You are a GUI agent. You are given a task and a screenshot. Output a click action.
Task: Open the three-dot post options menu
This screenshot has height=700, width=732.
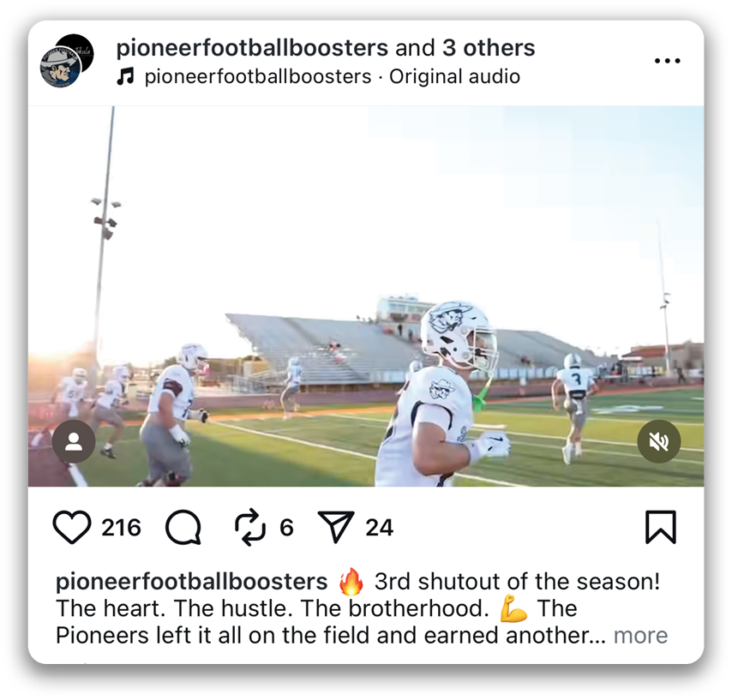pos(667,61)
